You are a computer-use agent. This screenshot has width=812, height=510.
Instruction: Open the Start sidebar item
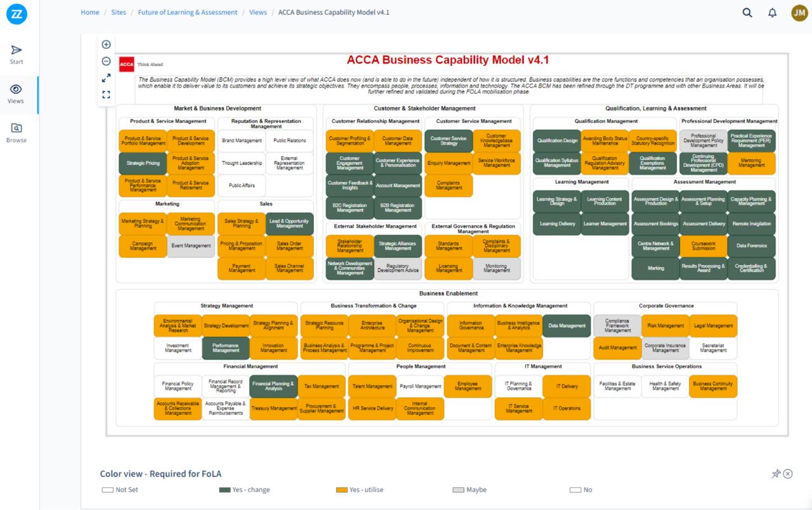point(16,55)
